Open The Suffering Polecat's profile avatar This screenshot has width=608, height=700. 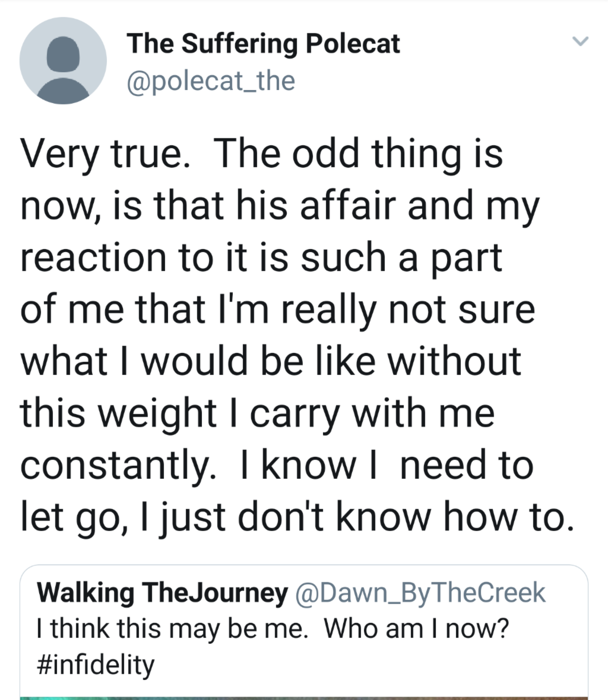[63, 61]
